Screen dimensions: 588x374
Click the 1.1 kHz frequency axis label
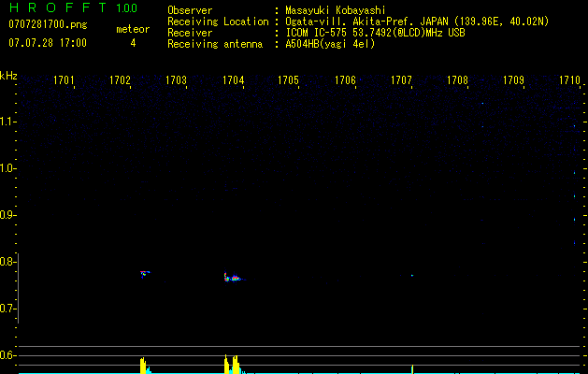click(x=7, y=122)
